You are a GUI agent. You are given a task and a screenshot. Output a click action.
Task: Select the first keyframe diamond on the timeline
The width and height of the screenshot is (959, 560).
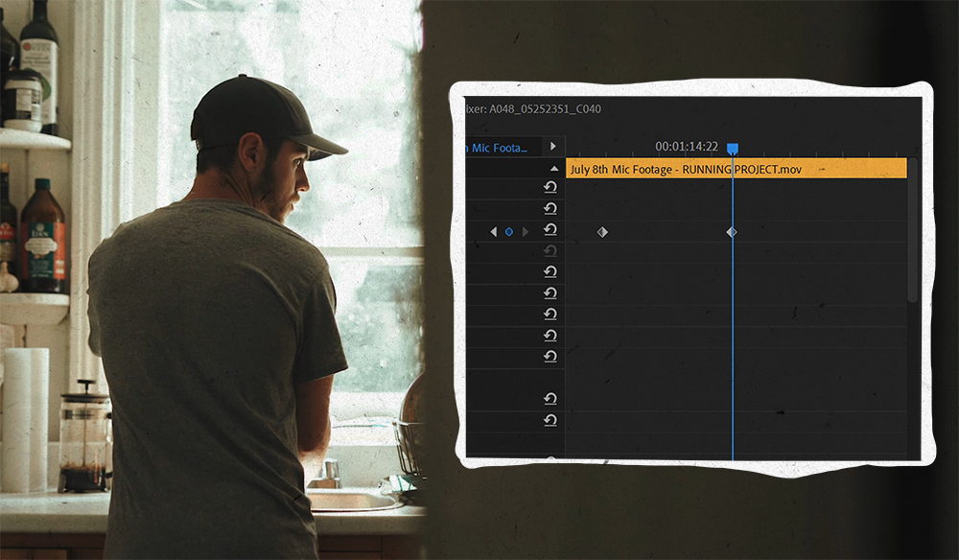pyautogui.click(x=600, y=230)
